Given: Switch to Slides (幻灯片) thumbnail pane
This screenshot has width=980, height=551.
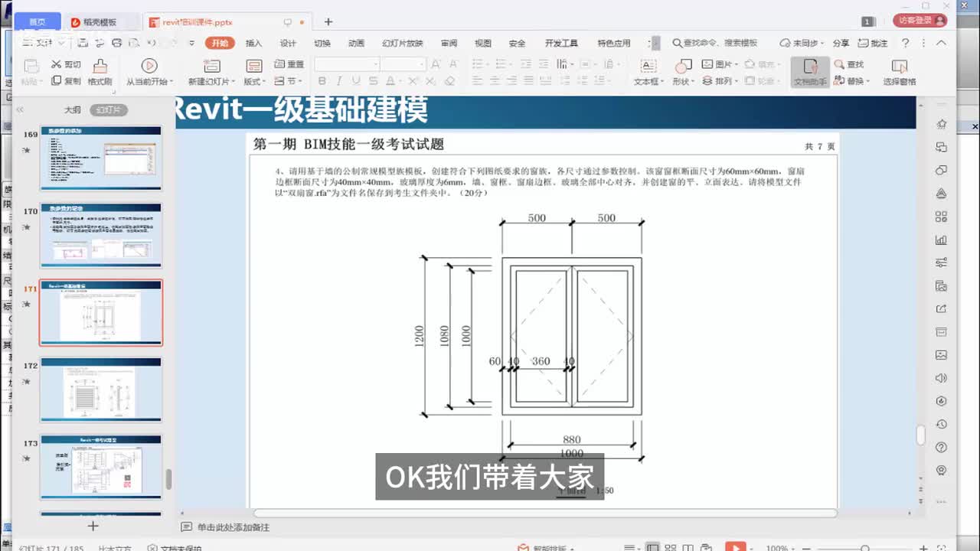Looking at the screenshot, I should pyautogui.click(x=108, y=110).
